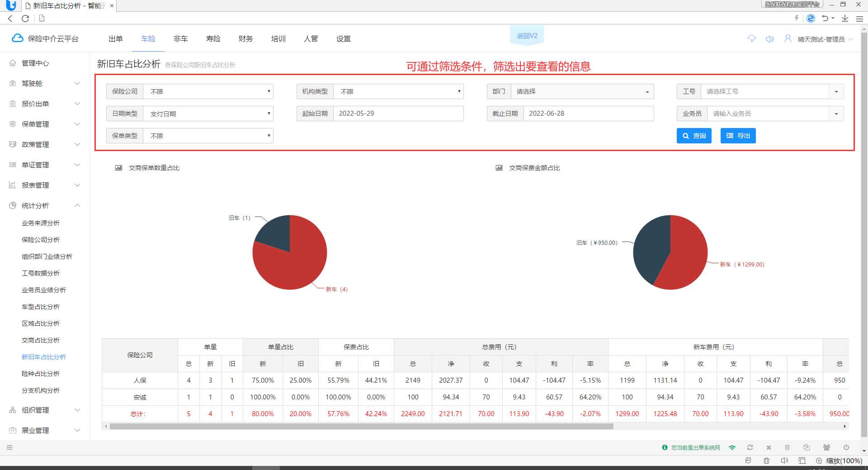Click the users group icon in footer
This screenshot has width=868, height=470.
826,447
